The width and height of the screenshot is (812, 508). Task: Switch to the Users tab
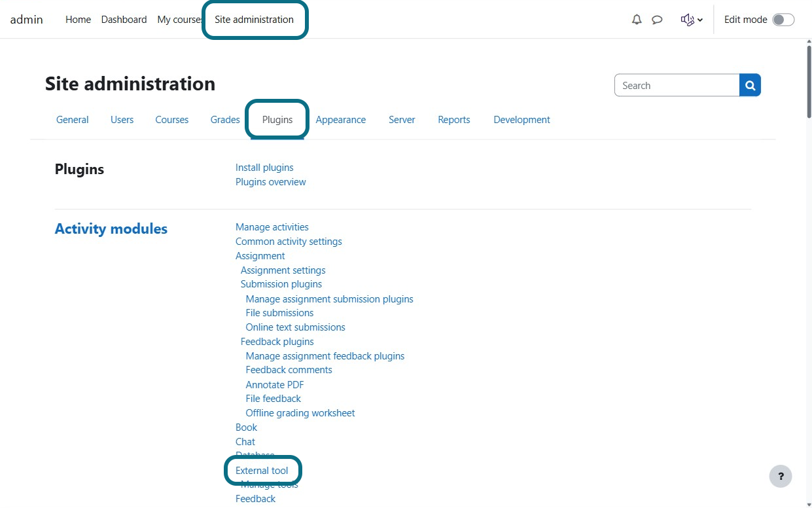tap(122, 120)
